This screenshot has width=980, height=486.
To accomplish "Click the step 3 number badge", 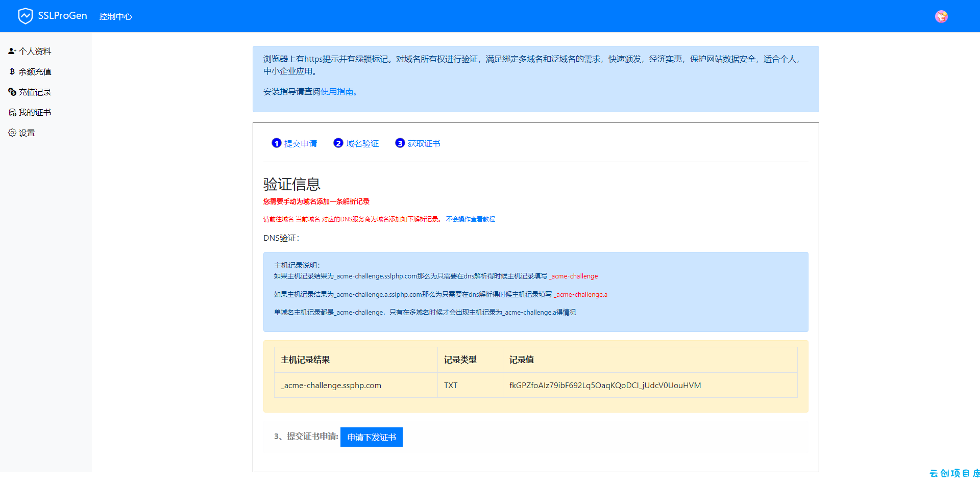I will (x=400, y=143).
